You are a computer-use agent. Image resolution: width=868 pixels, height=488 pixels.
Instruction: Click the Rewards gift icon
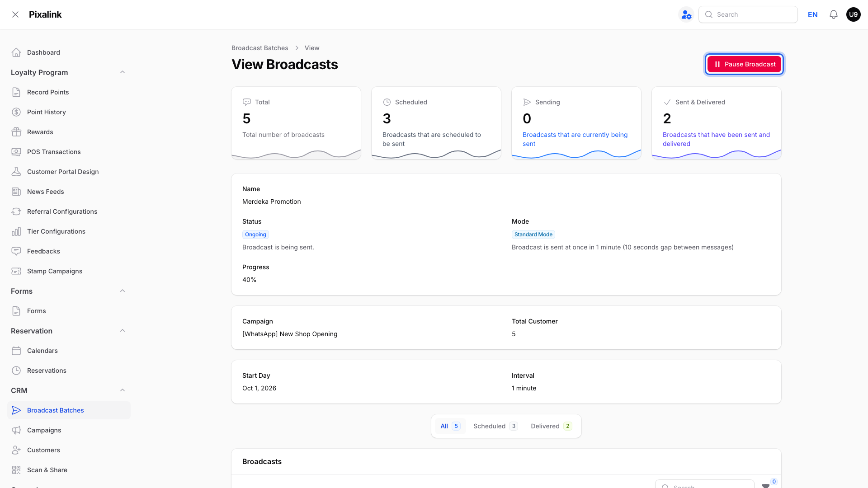tap(16, 132)
